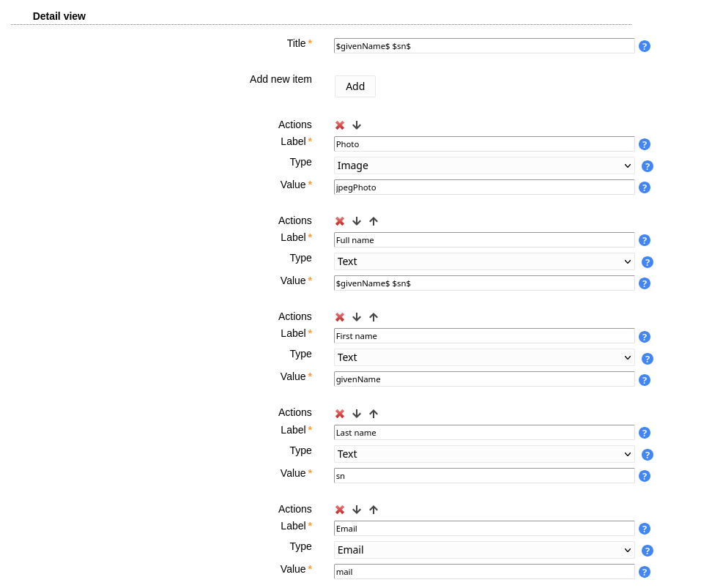Click the Value field containing givenName

coord(484,379)
